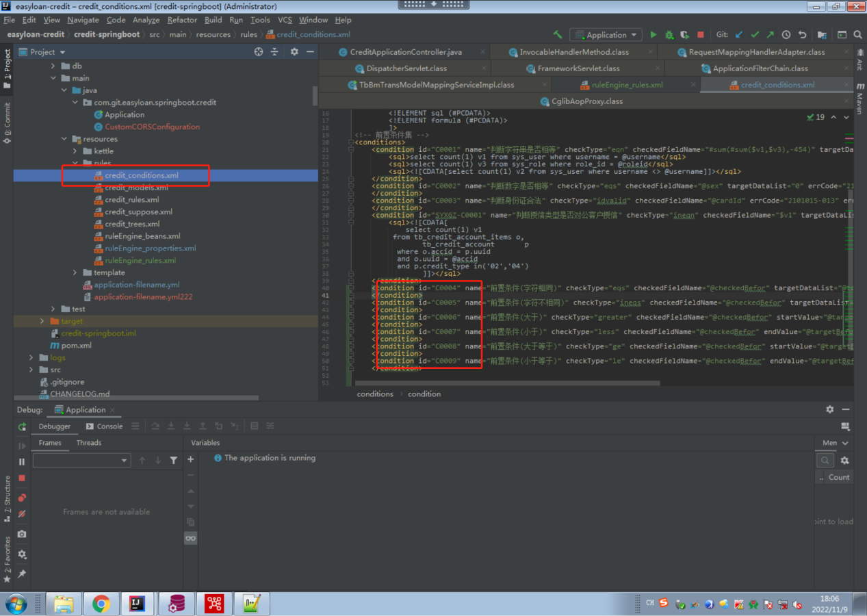
Task: Switch to the ruleEngine_rules.xml editor tab
Action: pos(626,85)
